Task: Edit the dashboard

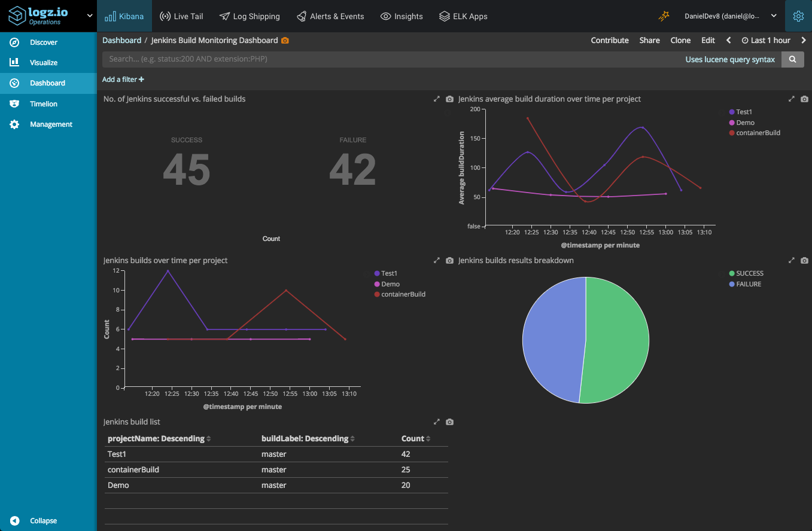Action: (708, 40)
